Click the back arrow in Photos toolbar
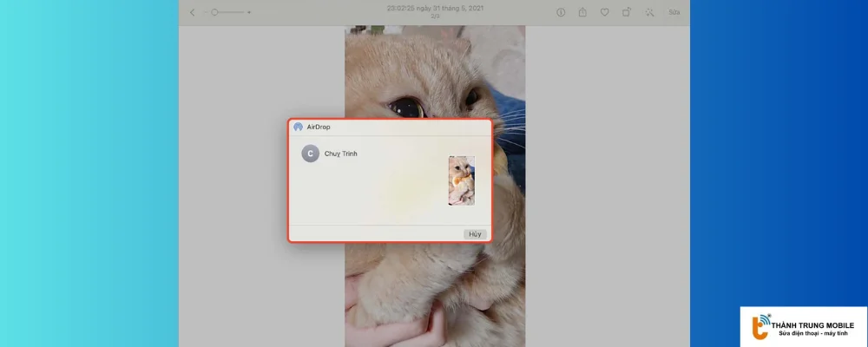The width and height of the screenshot is (868, 347). pyautogui.click(x=192, y=12)
